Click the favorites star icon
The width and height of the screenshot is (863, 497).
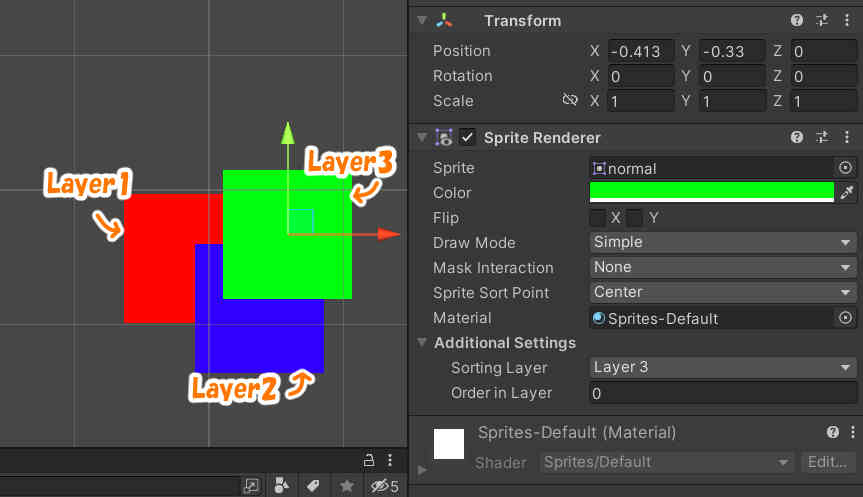[x=347, y=485]
